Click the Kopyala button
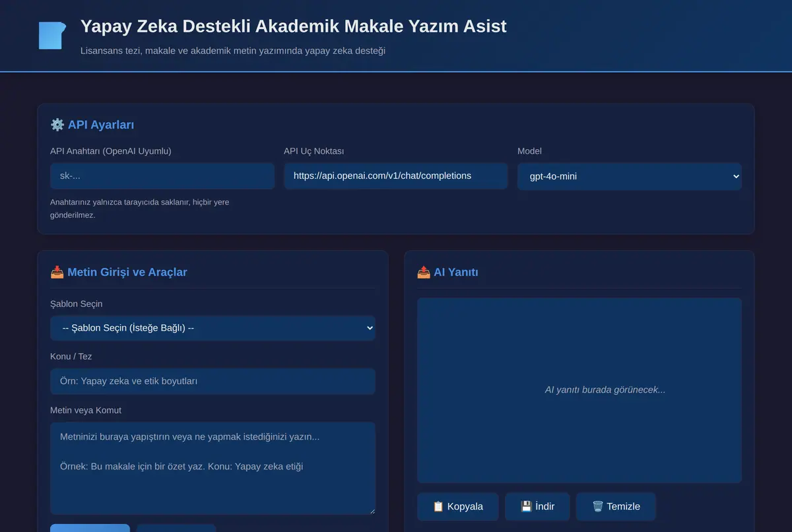This screenshot has height=532, width=792. pos(457,506)
